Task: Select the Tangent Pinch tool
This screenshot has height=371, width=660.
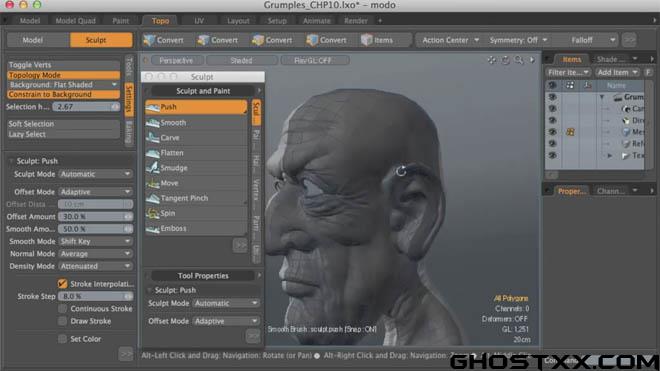Action: point(196,198)
